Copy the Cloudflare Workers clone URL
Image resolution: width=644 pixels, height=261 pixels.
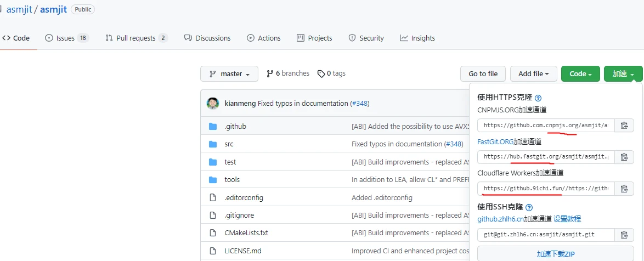pos(624,189)
